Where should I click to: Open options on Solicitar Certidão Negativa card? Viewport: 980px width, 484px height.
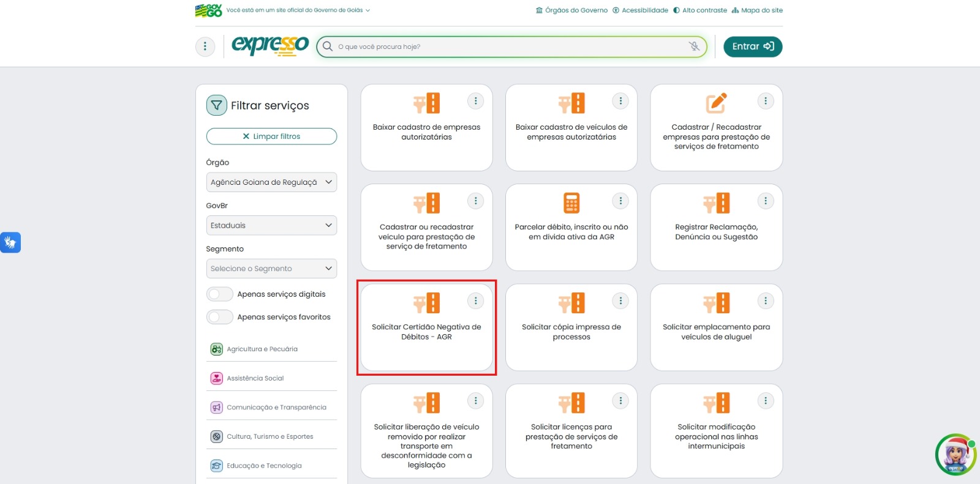click(x=475, y=300)
